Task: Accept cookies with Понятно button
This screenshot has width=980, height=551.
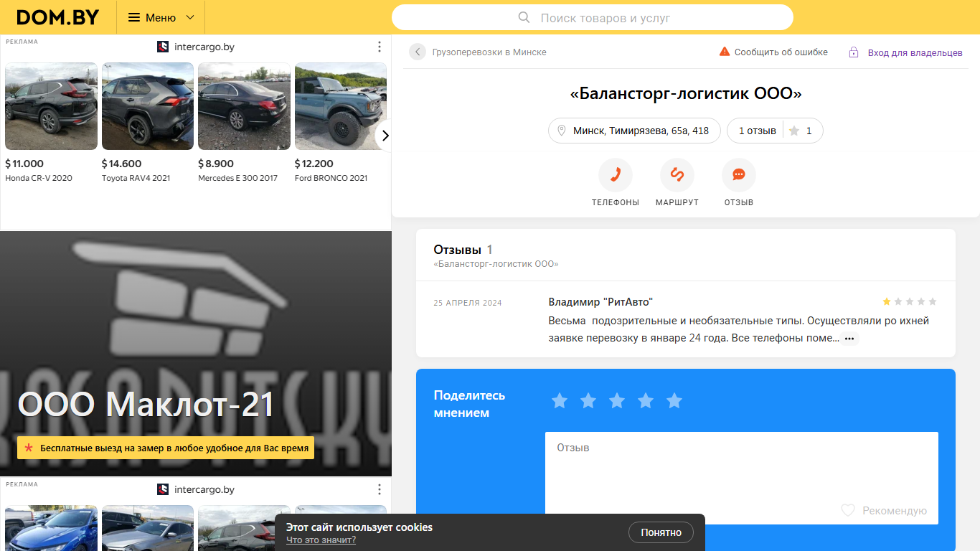Action: 661,532
